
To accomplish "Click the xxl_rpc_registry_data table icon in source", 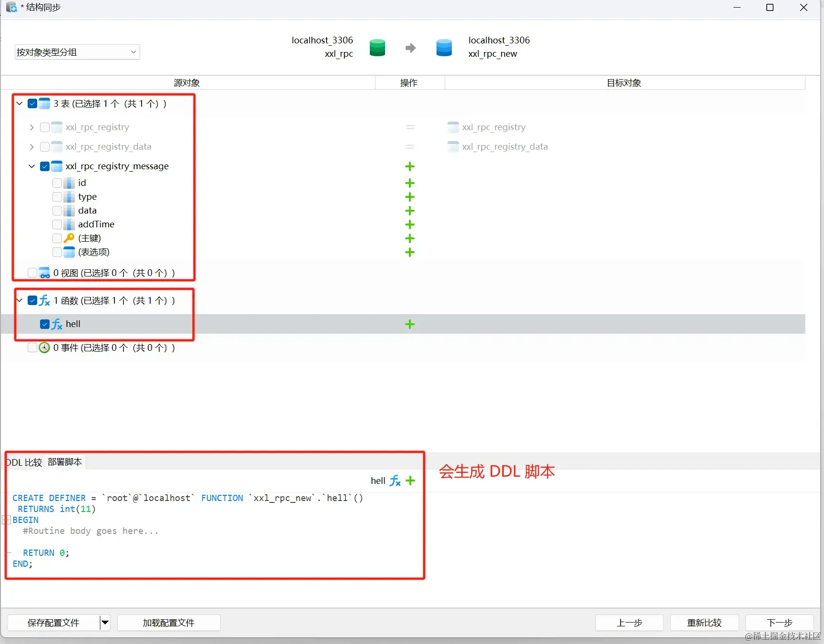I will (x=57, y=147).
